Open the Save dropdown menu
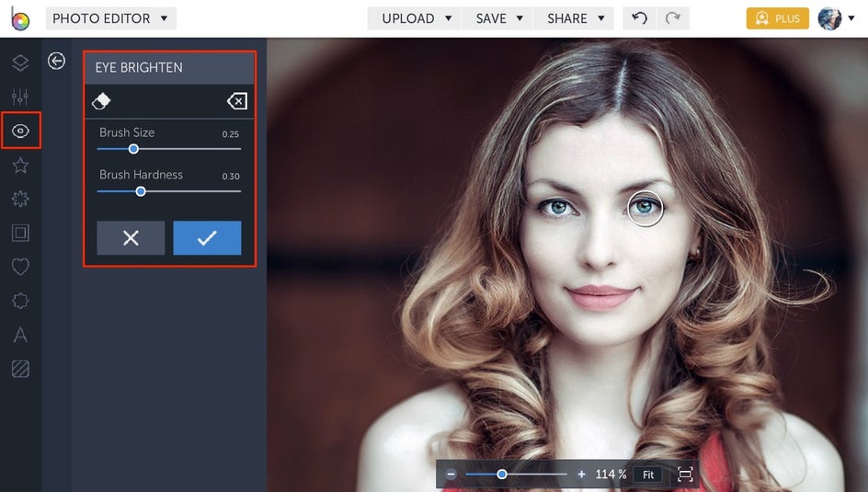Screen dimensions: 868x492 pos(499,18)
